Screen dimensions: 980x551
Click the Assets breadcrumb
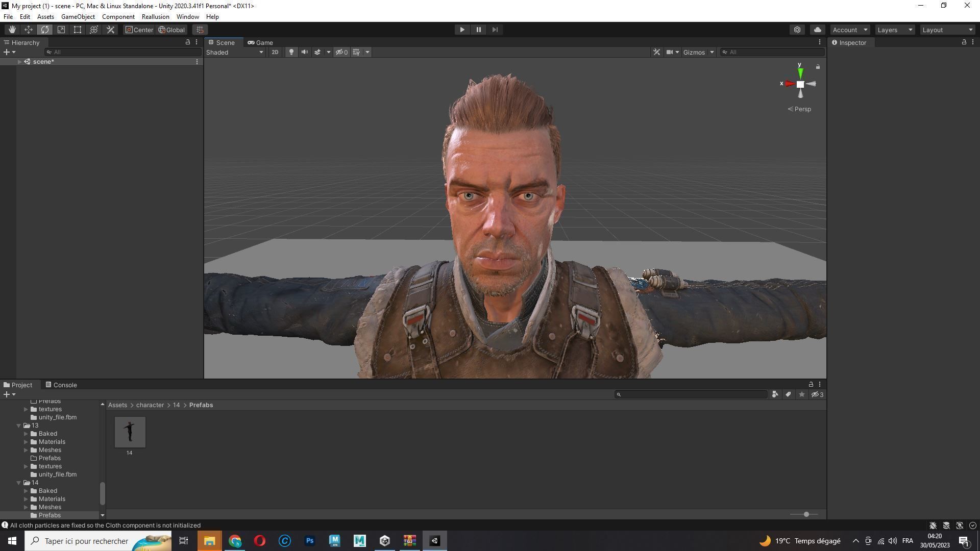(x=117, y=405)
